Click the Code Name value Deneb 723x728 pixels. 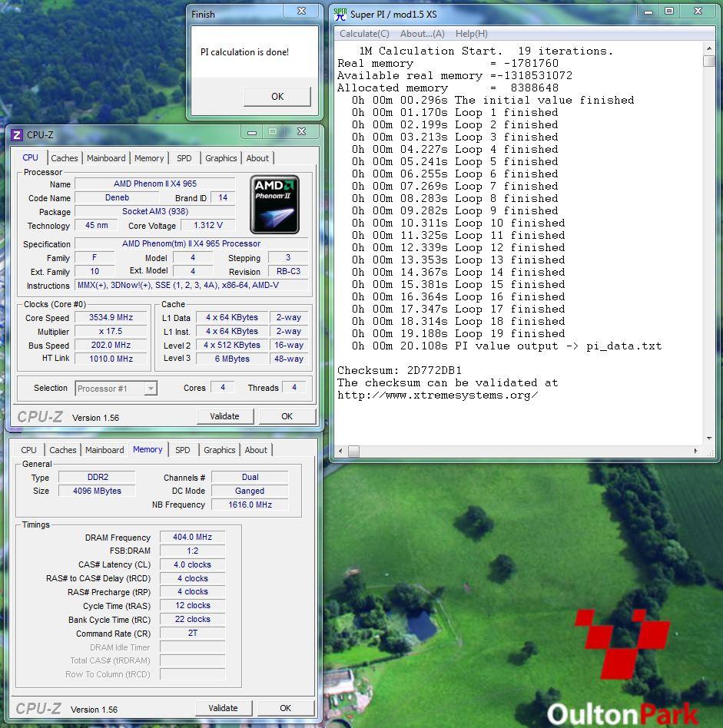coord(117,198)
